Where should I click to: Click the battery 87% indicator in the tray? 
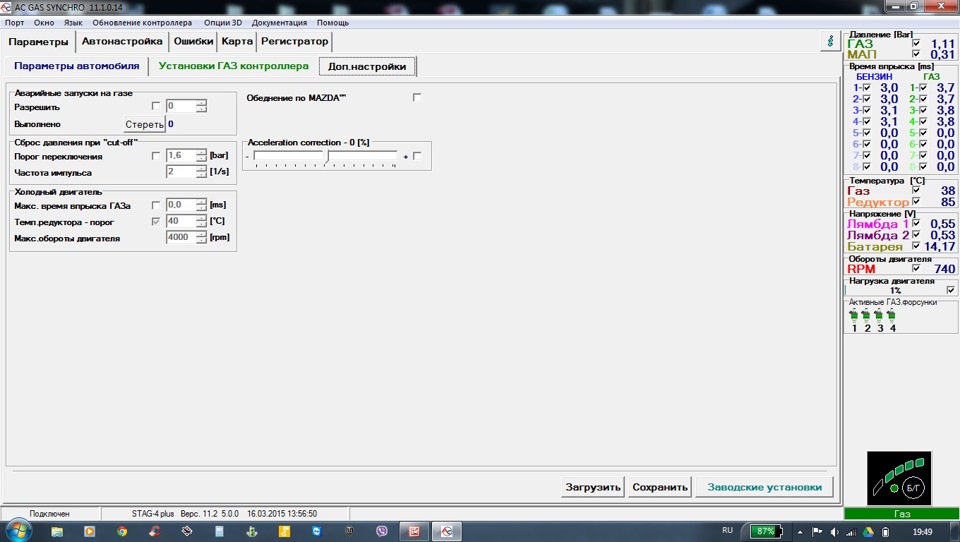766,531
